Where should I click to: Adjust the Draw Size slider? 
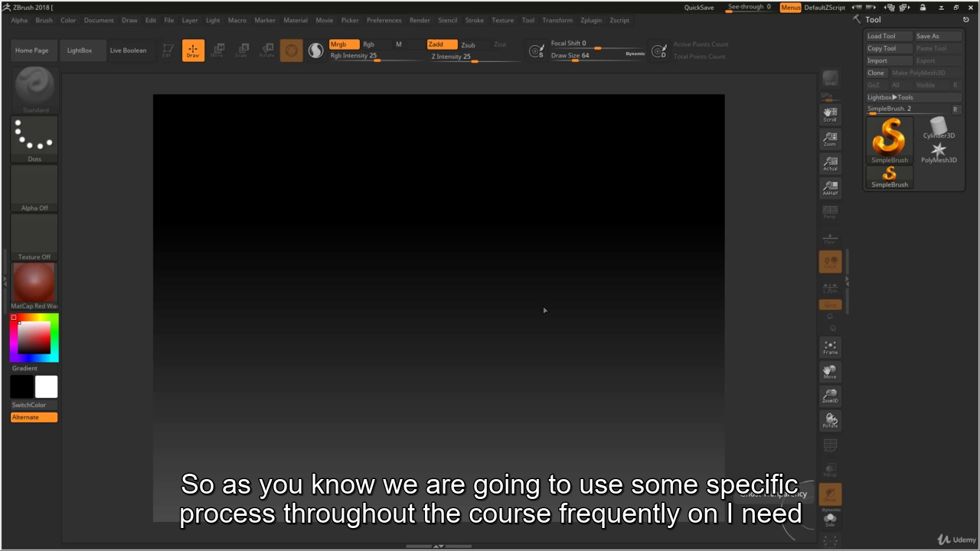[586, 56]
